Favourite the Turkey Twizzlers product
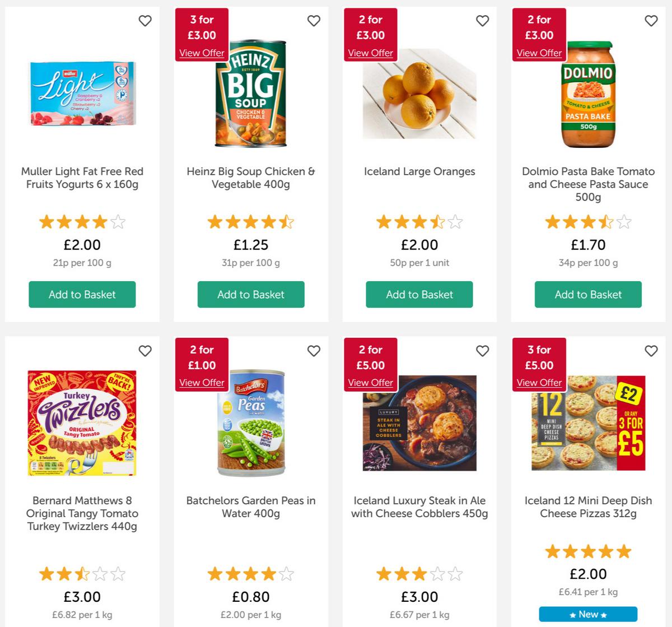672x627 pixels. (x=145, y=351)
